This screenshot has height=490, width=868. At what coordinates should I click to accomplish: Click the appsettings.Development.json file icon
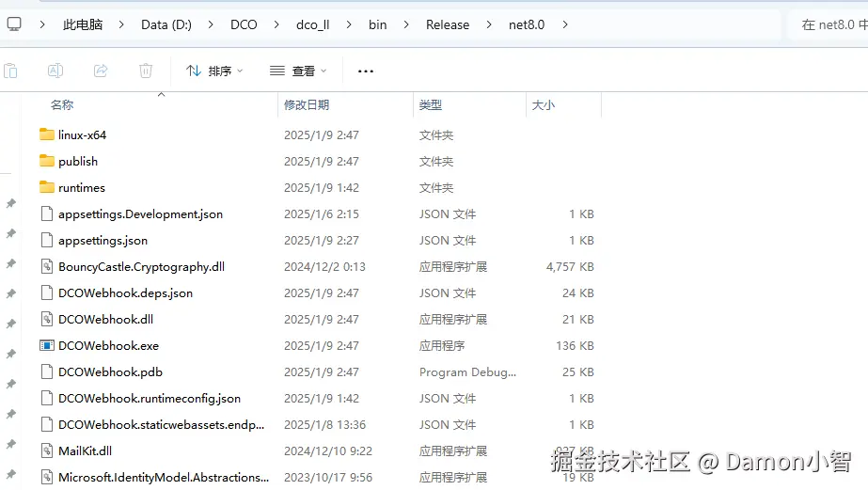[47, 213]
